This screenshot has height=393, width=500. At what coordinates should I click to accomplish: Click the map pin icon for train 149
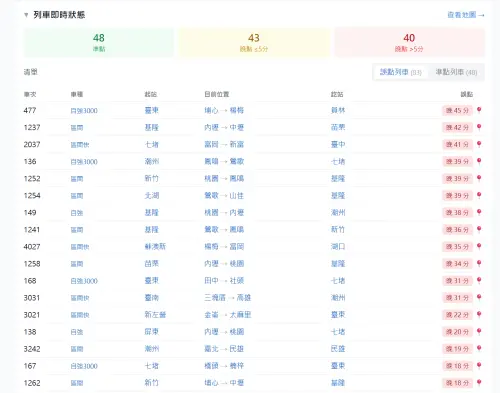point(479,212)
